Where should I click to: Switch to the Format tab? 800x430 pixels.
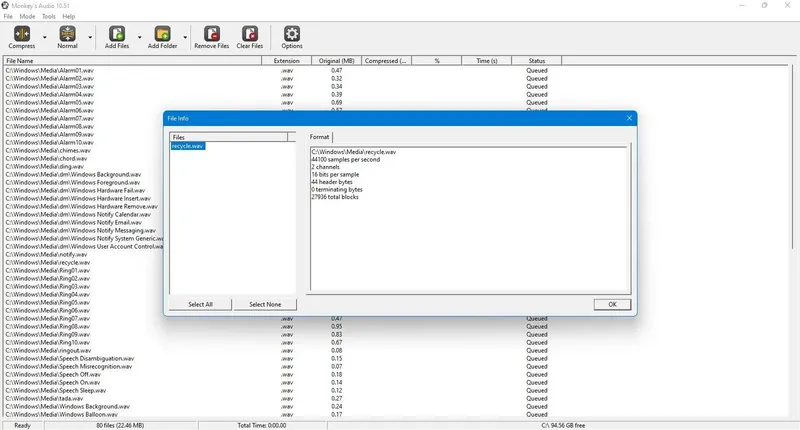point(319,137)
